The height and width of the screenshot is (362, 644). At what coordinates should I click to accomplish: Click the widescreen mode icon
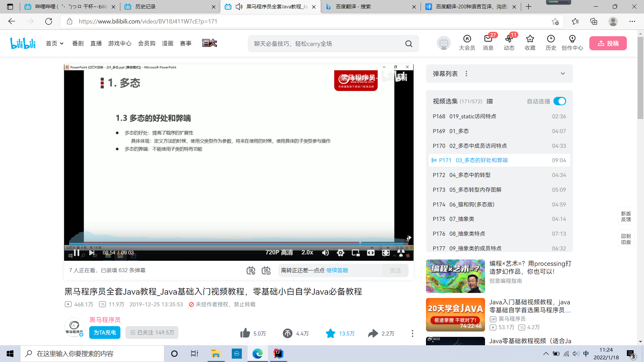tap(371, 253)
